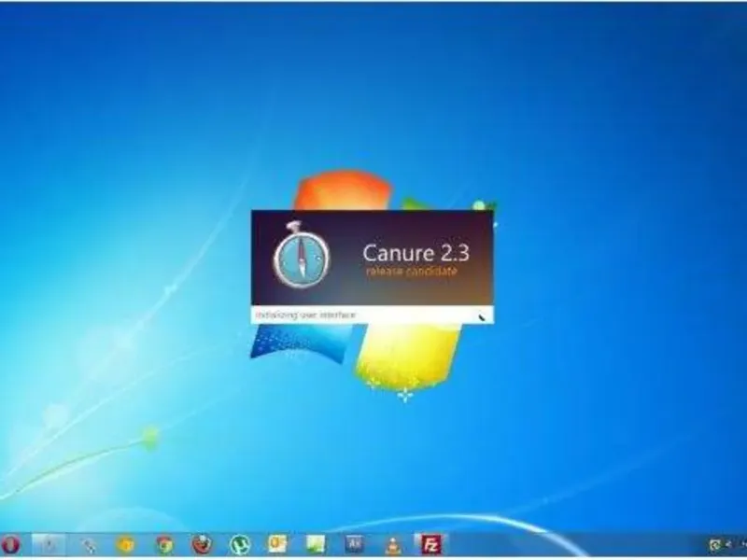Click the silver tools taskbar icon
The image size is (747, 560).
[88, 545]
